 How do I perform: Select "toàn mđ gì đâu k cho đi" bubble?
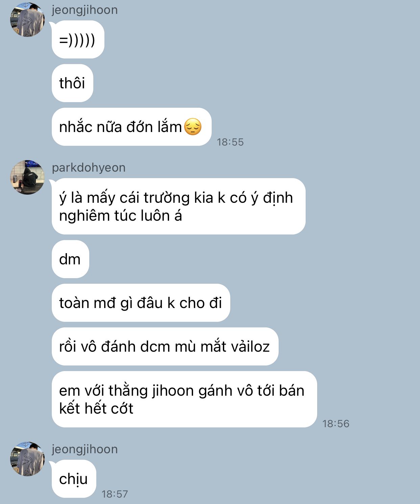click(x=141, y=303)
